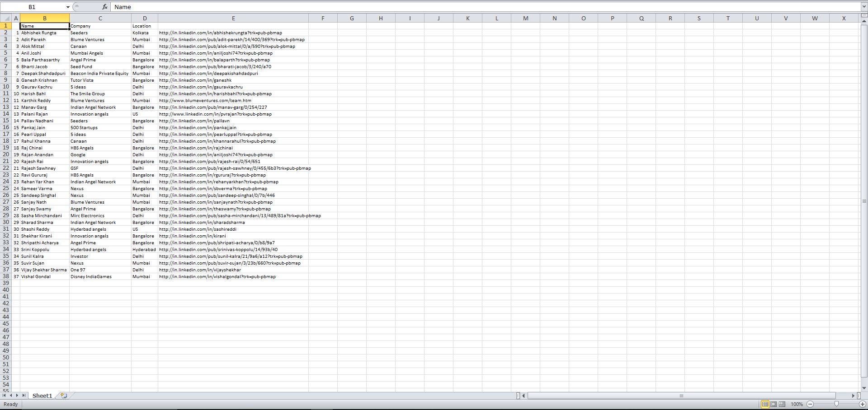This screenshot has height=410, width=868.
Task: Click cell with The Smile Group
Action: 100,93
